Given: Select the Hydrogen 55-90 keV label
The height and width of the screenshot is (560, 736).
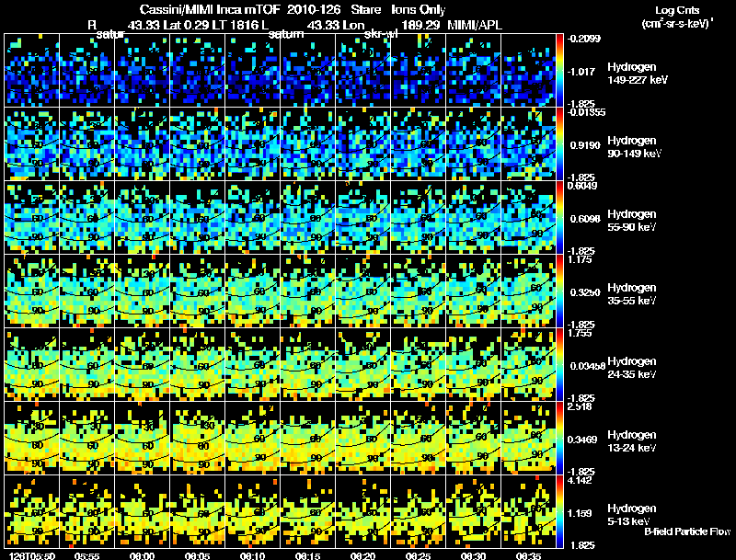Looking at the screenshot, I should click(632, 221).
